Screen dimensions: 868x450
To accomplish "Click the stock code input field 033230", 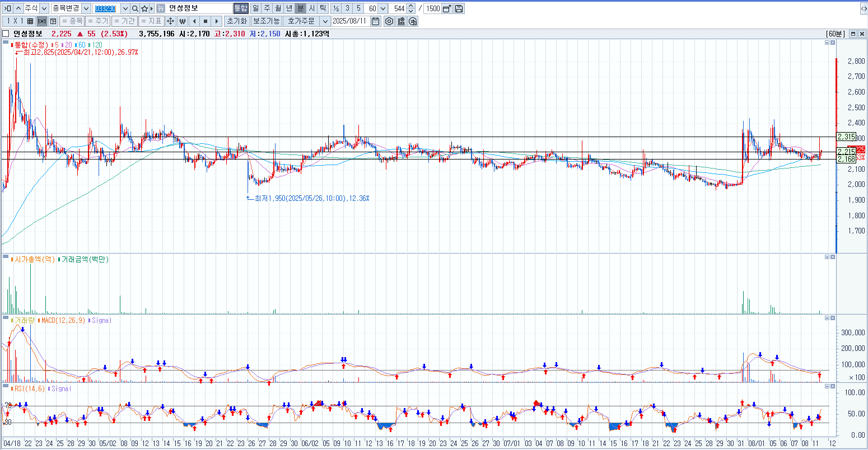I will click(106, 8).
